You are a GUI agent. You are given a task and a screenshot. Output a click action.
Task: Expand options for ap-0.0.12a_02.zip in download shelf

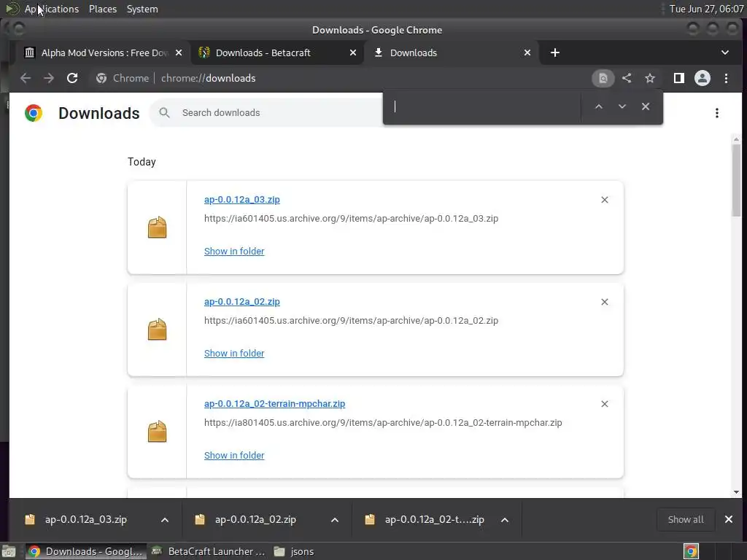[335, 520]
